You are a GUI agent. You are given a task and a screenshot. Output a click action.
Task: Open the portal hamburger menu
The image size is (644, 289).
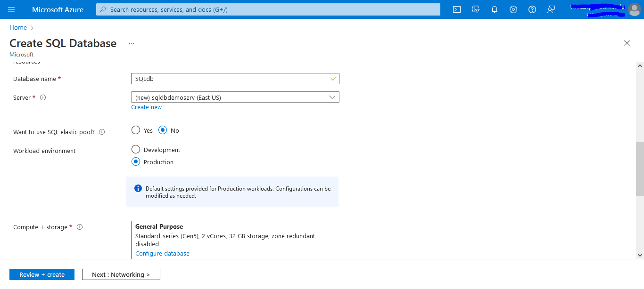11,9
